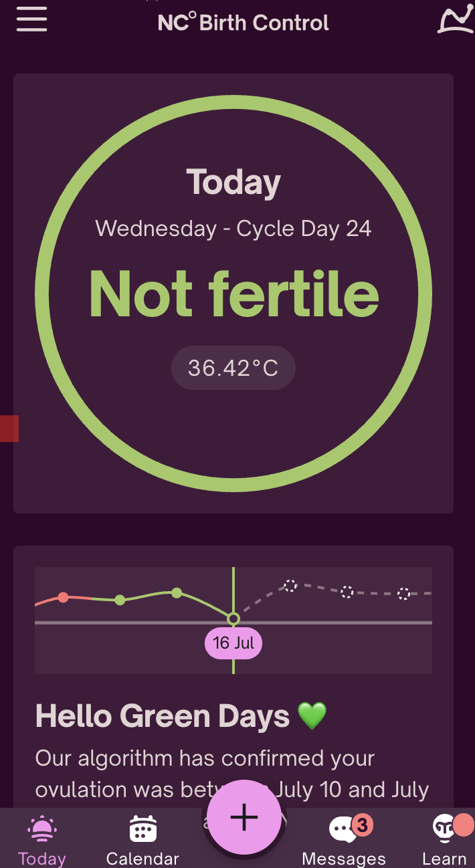Viewport: 475px width, 868px height.
Task: Tap the pink plus add-data button
Action: (244, 817)
